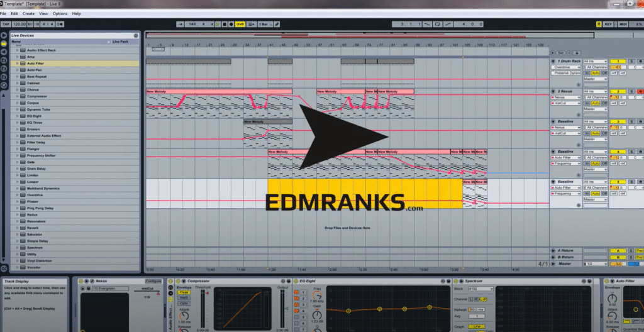Open the Help menu
This screenshot has height=332, width=644.
click(x=76, y=14)
